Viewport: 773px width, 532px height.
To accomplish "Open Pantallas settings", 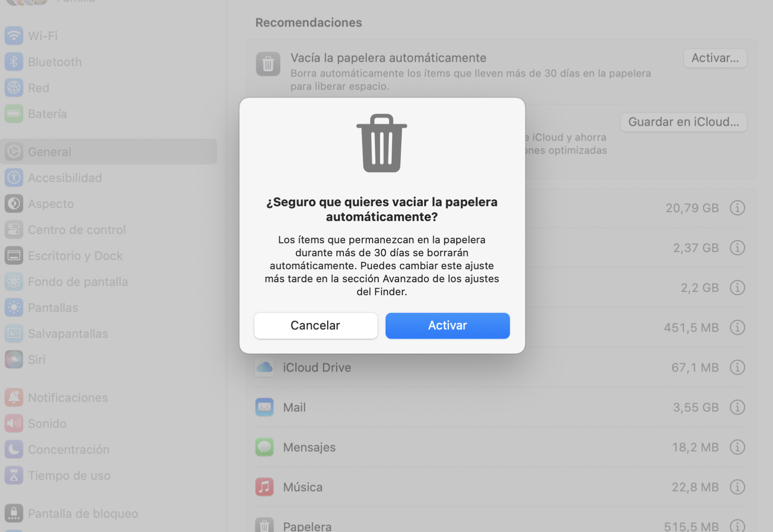I will pyautogui.click(x=53, y=307).
